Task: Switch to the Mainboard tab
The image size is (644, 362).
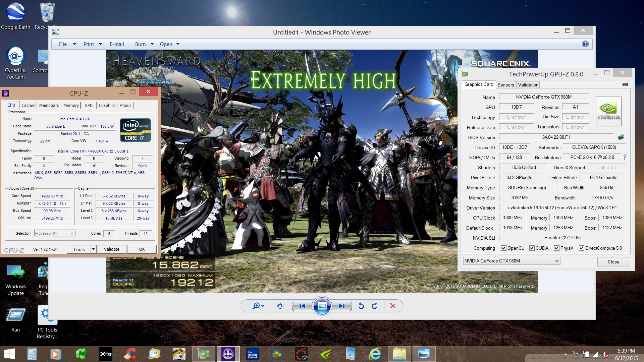Action: tap(49, 105)
